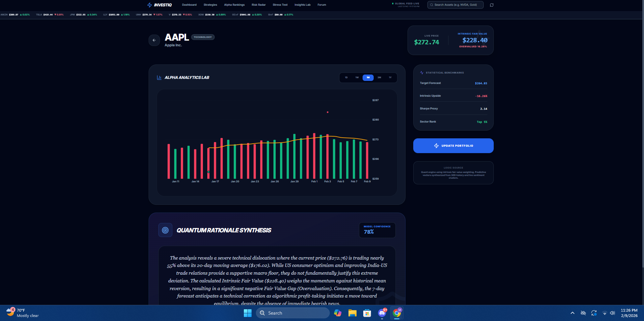This screenshot has width=644, height=321.
Task: Focus the Search Assets input field
Action: click(x=455, y=5)
